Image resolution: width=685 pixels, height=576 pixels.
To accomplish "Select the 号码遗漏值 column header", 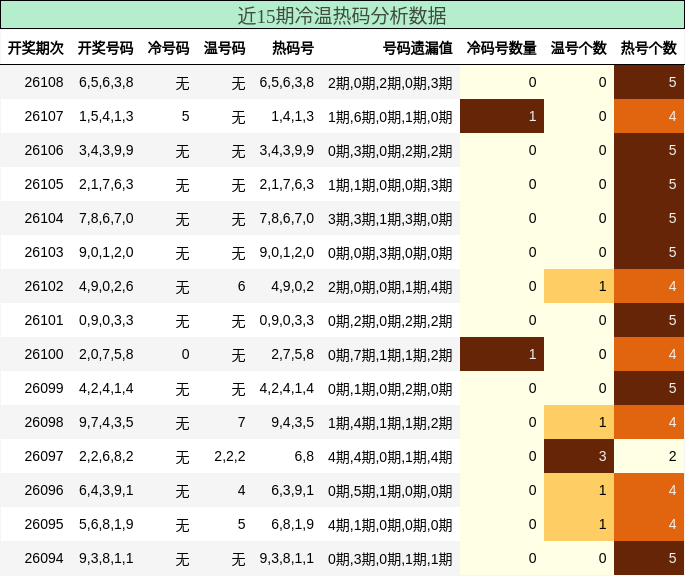I will click(418, 48).
